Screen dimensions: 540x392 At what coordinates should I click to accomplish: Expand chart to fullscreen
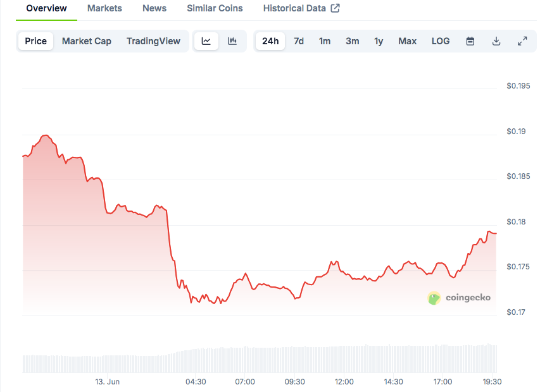[x=522, y=41]
